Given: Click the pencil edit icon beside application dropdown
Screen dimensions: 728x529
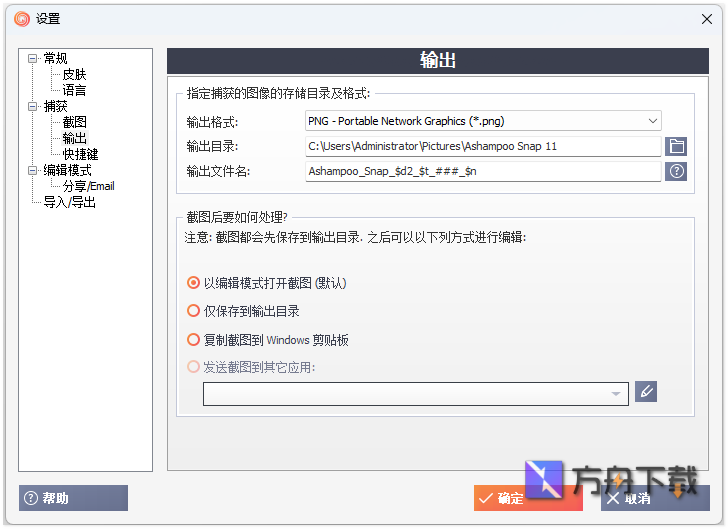Looking at the screenshot, I should click(x=646, y=392).
